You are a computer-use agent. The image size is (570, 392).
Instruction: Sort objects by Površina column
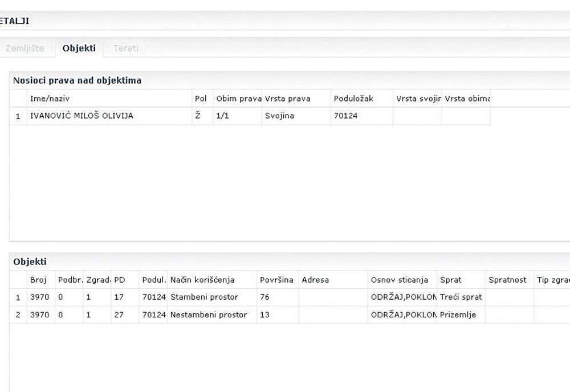point(276,280)
